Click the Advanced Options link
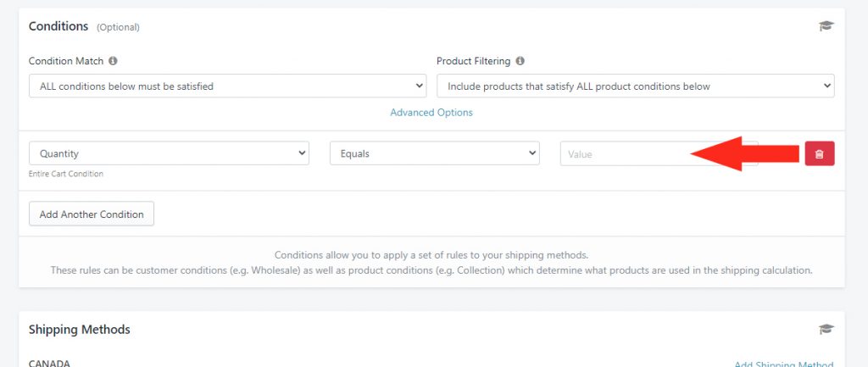 [x=431, y=113]
